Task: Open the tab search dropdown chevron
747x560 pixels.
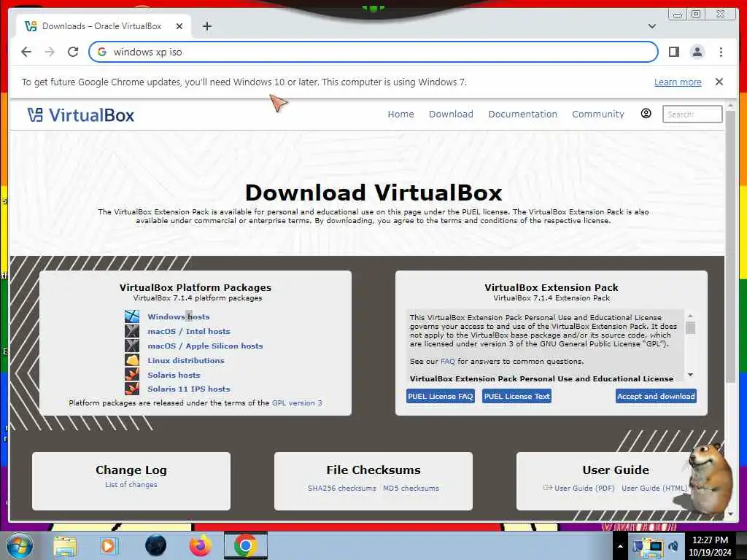Action: click(x=651, y=26)
